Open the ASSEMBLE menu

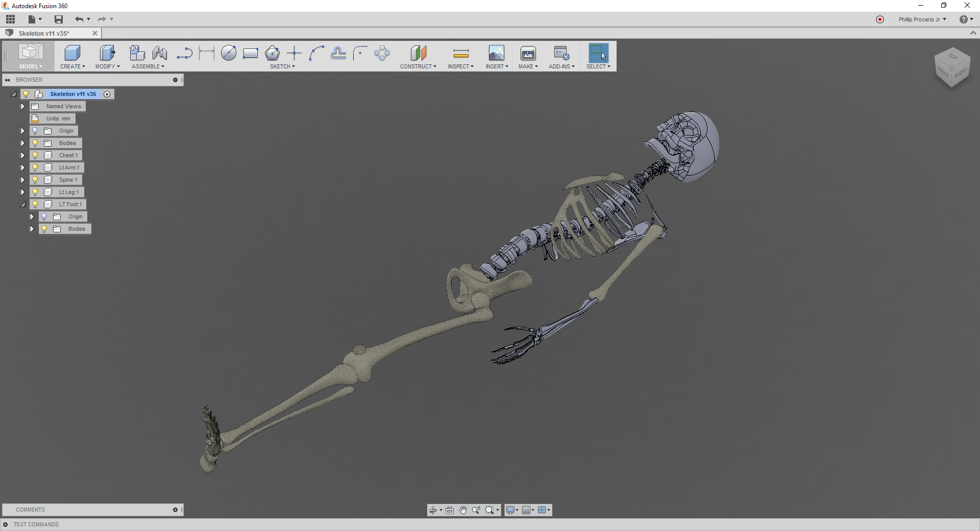[x=148, y=66]
